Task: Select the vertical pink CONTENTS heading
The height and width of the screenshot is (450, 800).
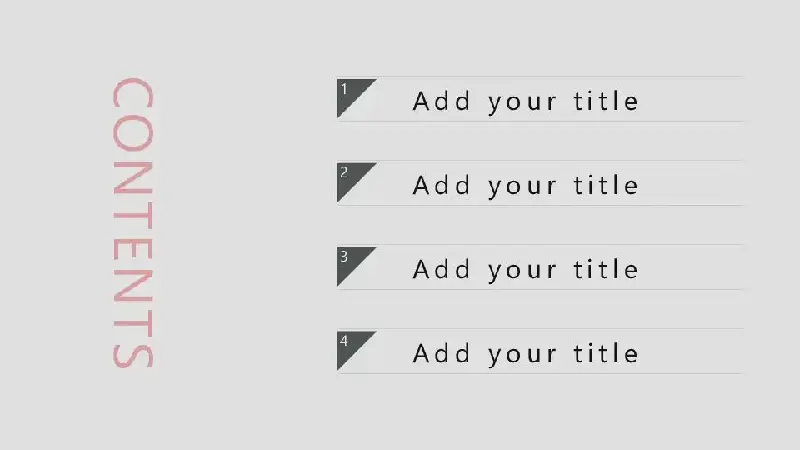Action: 133,223
